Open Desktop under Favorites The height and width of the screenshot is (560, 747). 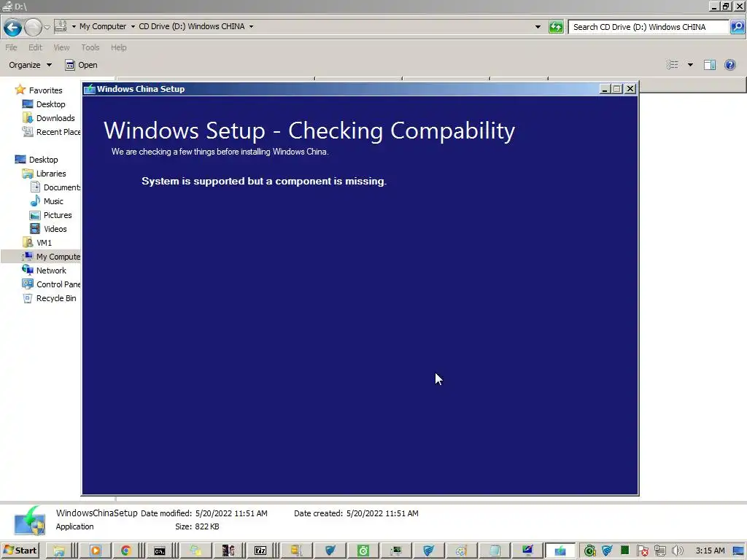point(50,104)
